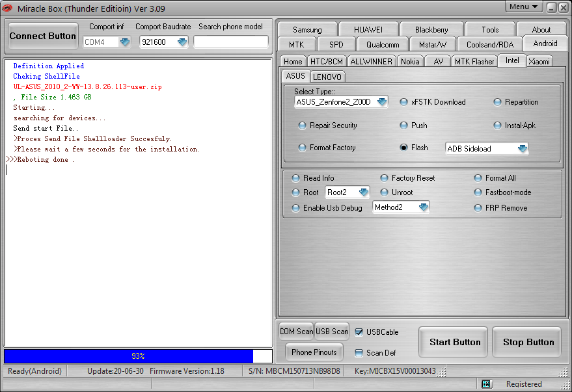572x392 pixels.
Task: Select the ASUS brand tab
Action: coord(295,76)
